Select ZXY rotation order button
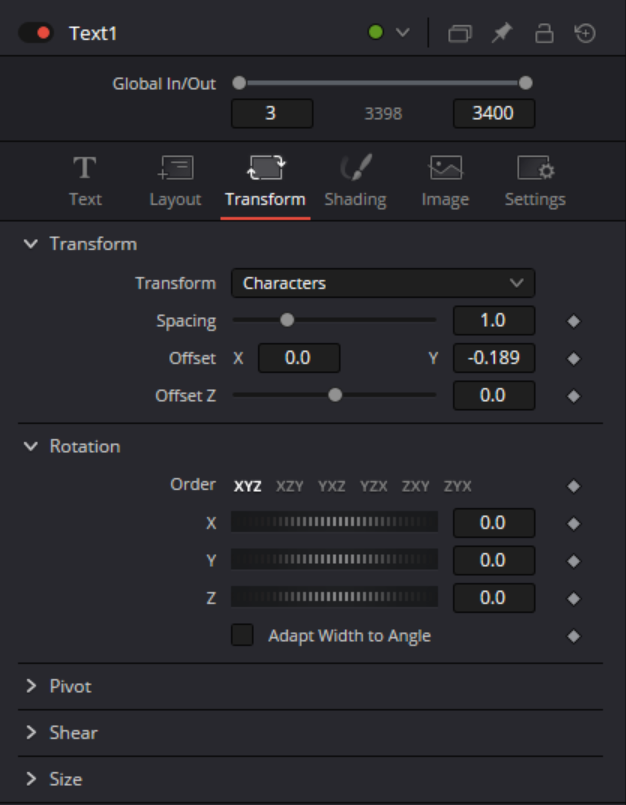Viewport: 626px width, 805px height. [x=416, y=486]
